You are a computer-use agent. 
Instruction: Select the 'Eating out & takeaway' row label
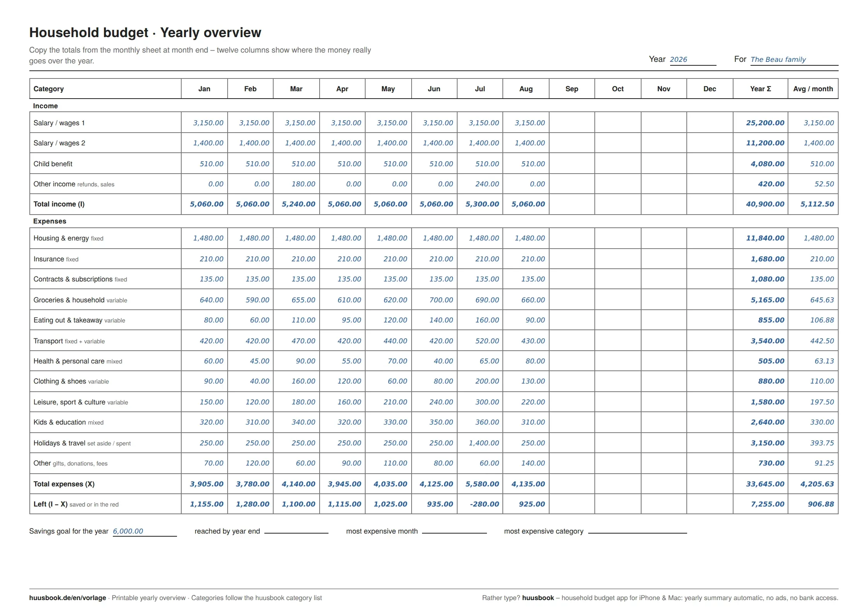[x=68, y=320]
